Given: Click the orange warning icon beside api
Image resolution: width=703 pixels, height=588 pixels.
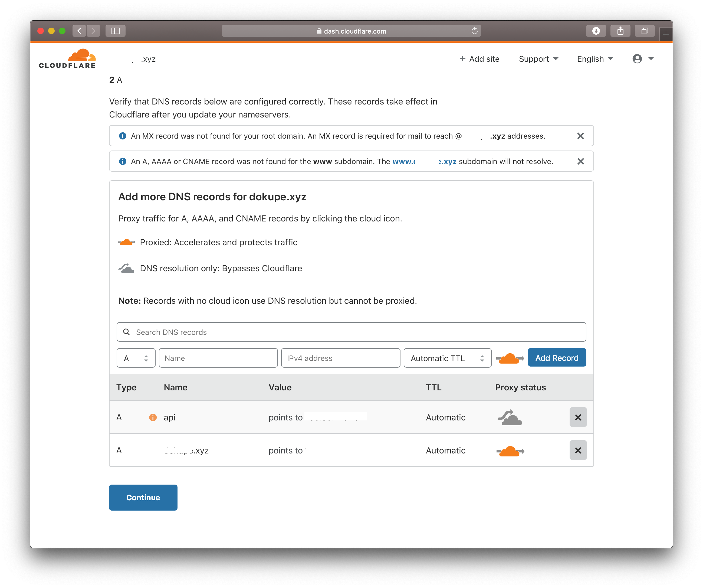Looking at the screenshot, I should (x=153, y=417).
